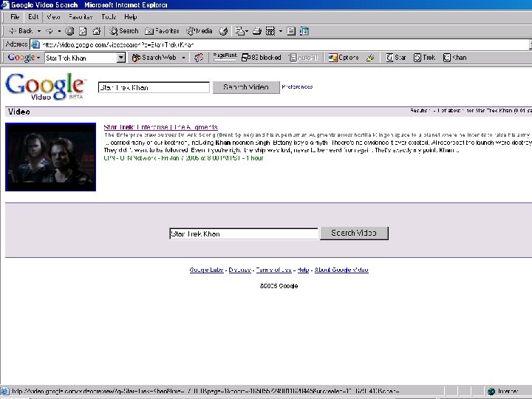This screenshot has width=532, height=399.
Task: Click the Messenger toolbar icon
Action: [304, 31]
